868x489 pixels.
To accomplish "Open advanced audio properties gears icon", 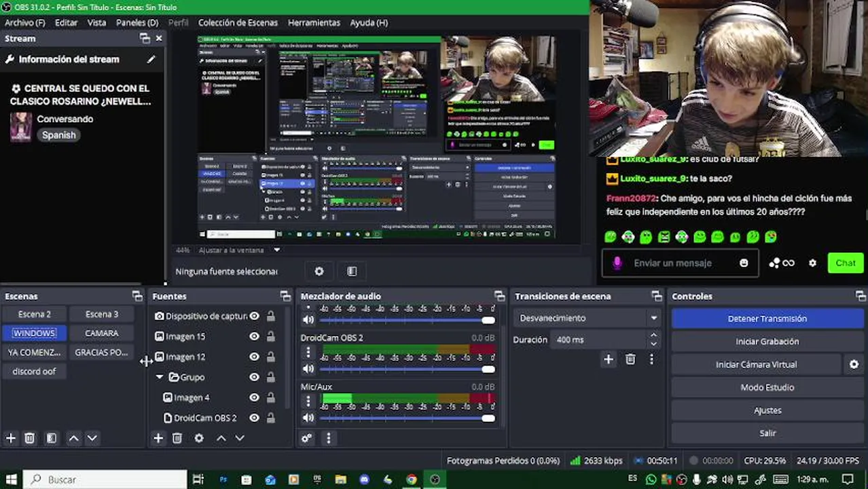I will click(307, 438).
